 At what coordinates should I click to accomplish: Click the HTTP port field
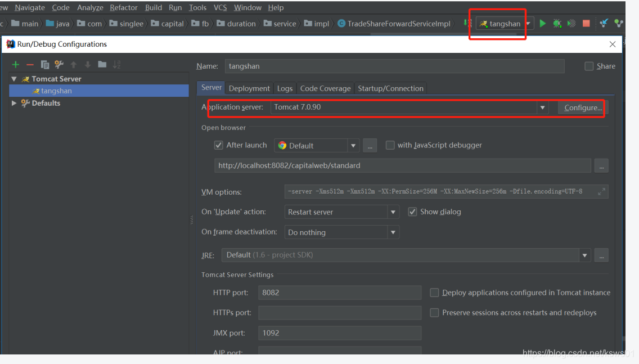pos(340,293)
